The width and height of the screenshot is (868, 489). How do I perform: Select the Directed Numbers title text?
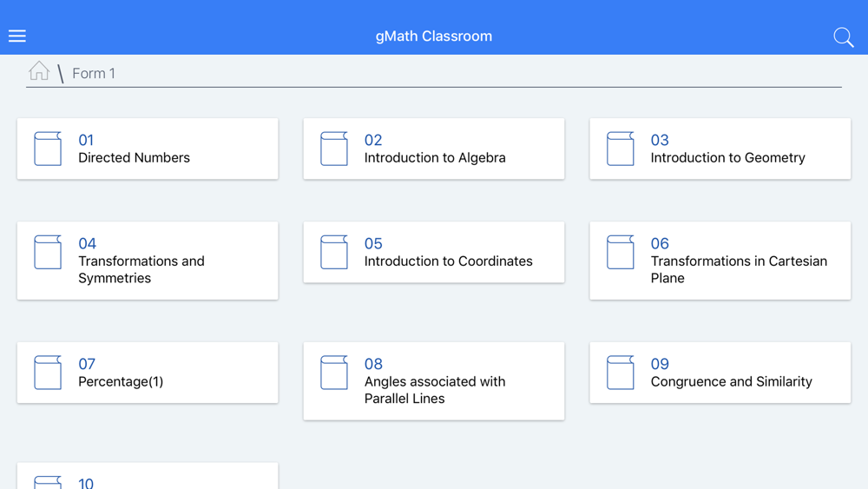tap(134, 158)
